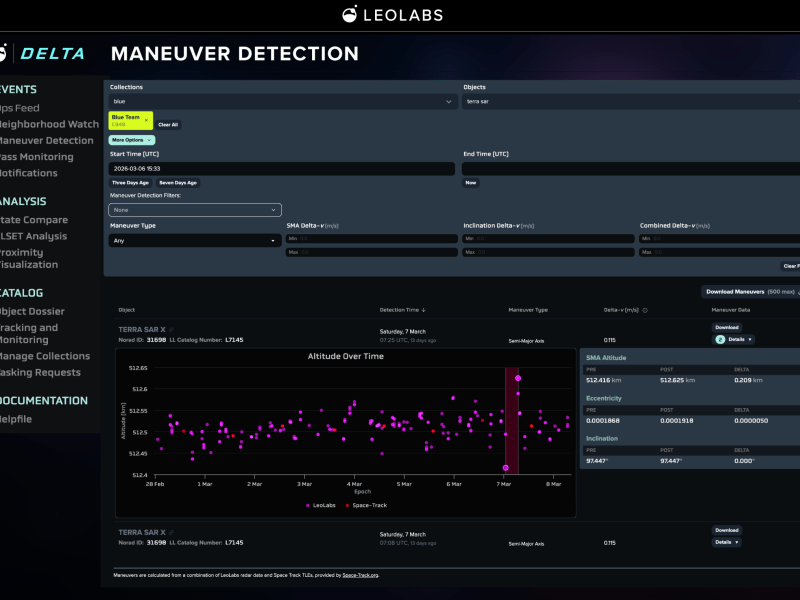Sort by the Detection Time arrow
Viewport: 800px width, 600px height.
[x=423, y=310]
